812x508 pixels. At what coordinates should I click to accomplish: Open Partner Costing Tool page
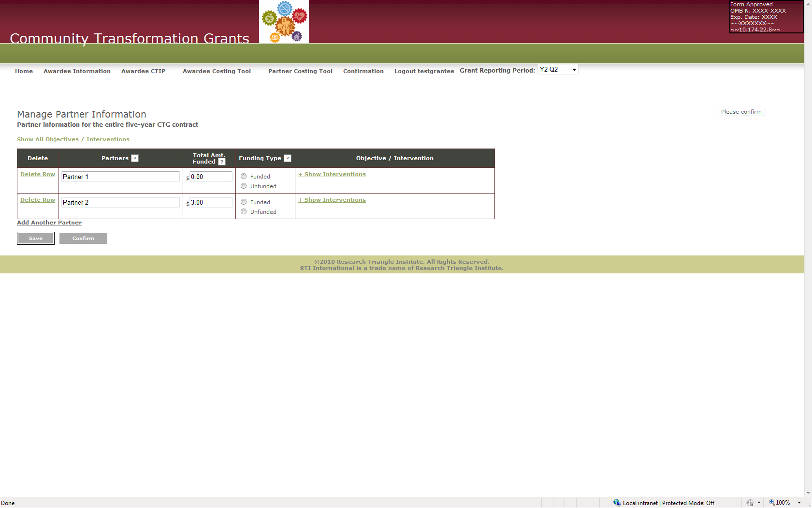(x=301, y=71)
